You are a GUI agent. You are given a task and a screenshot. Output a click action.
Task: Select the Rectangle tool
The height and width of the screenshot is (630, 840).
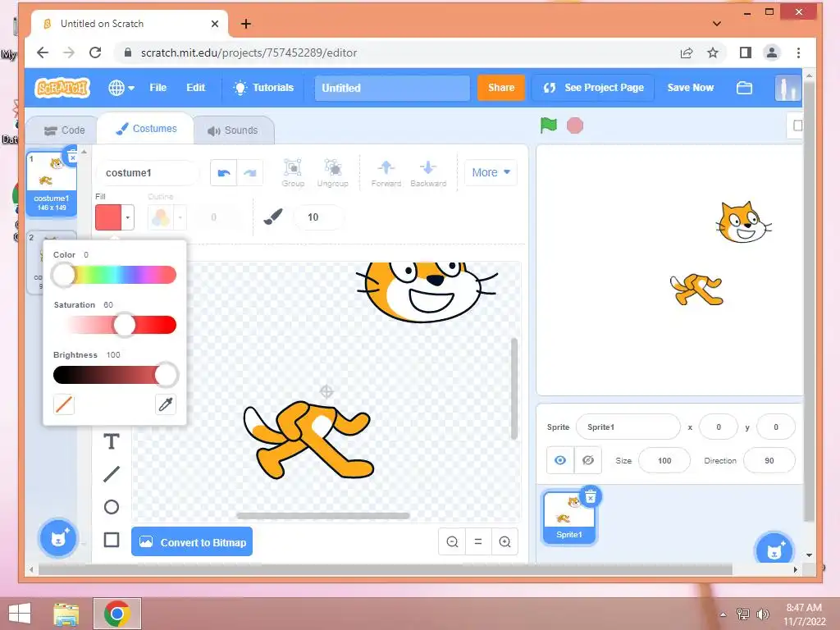(112, 540)
